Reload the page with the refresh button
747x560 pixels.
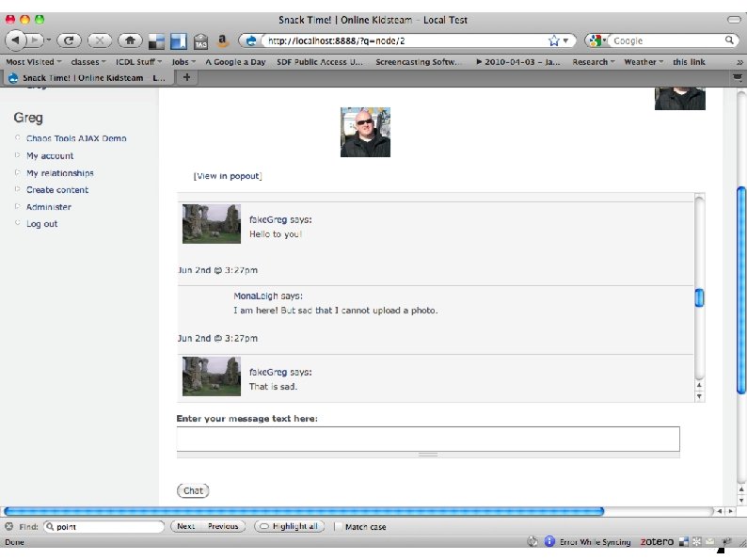point(69,40)
